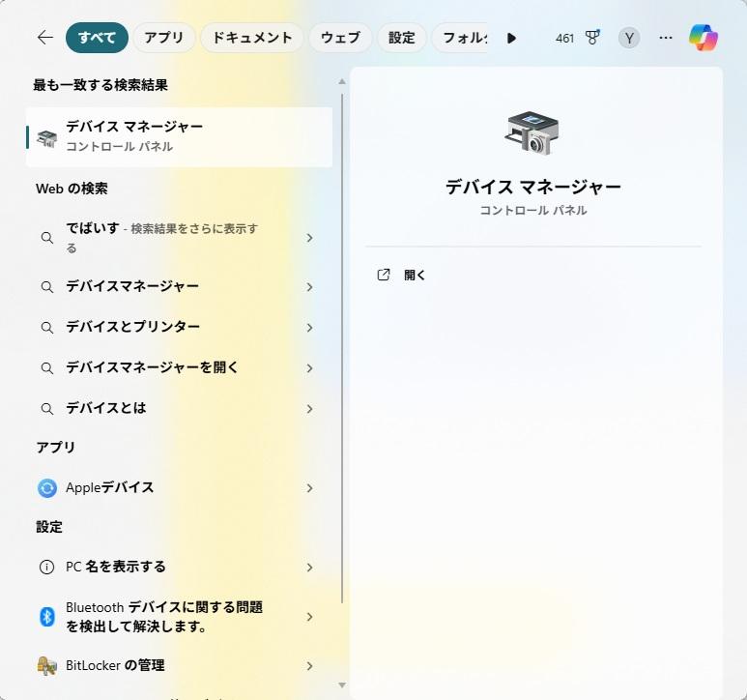This screenshot has height=700, width=747.
Task: Open the rewards trophy icon next to 461
Action: click(592, 37)
